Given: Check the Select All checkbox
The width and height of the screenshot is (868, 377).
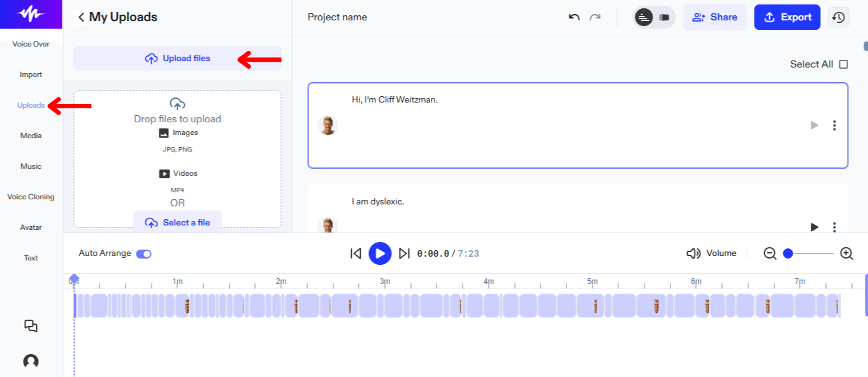Looking at the screenshot, I should click(x=844, y=64).
